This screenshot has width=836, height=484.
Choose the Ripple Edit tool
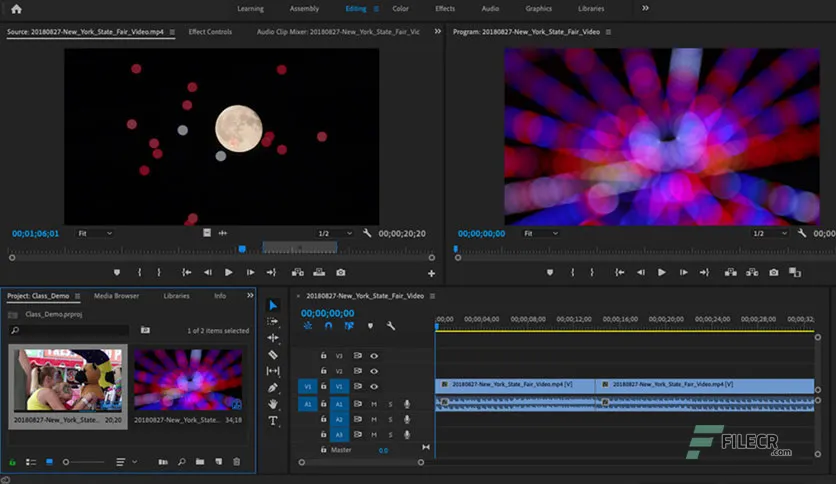(x=273, y=338)
